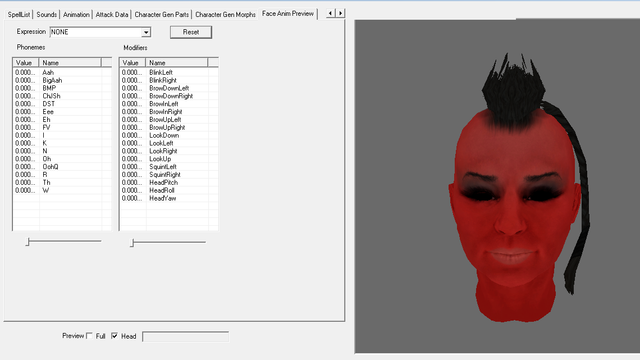Select the Face Anim Preview tab
Viewport: 640px width, 360px height.
pyautogui.click(x=288, y=13)
